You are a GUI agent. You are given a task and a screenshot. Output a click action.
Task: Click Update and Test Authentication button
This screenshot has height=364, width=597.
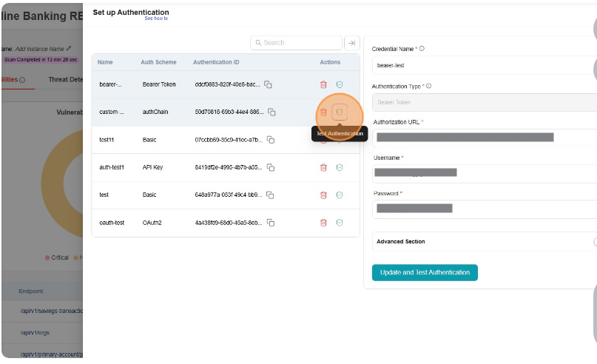coord(425,272)
